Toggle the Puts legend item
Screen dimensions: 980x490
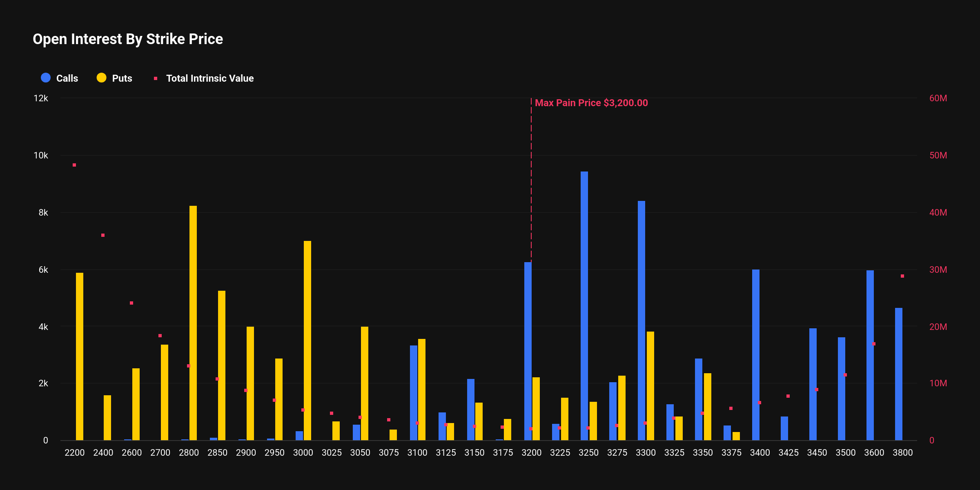(122, 78)
